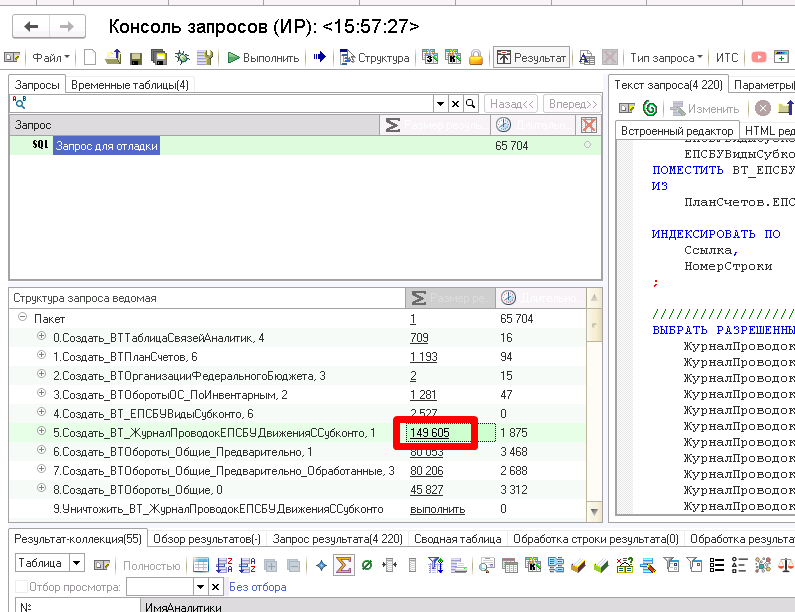Open the Сводная таблица tab
795x612 pixels.
[458, 539]
